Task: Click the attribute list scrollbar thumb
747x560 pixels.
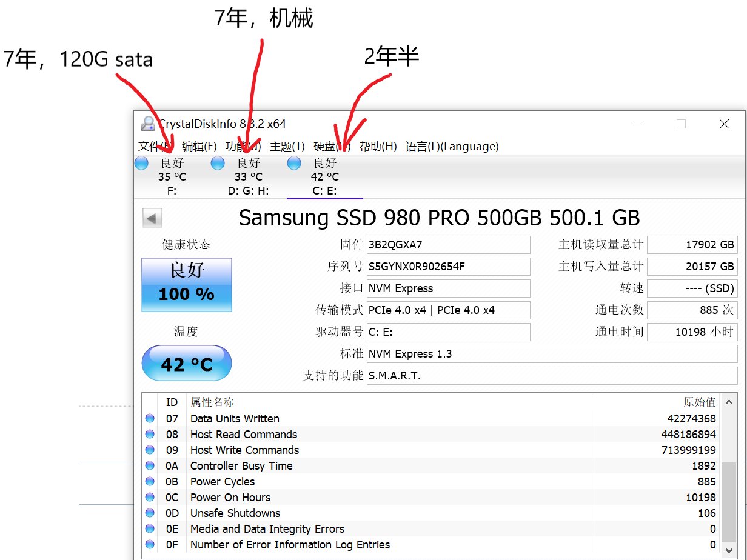Action: tap(729, 501)
